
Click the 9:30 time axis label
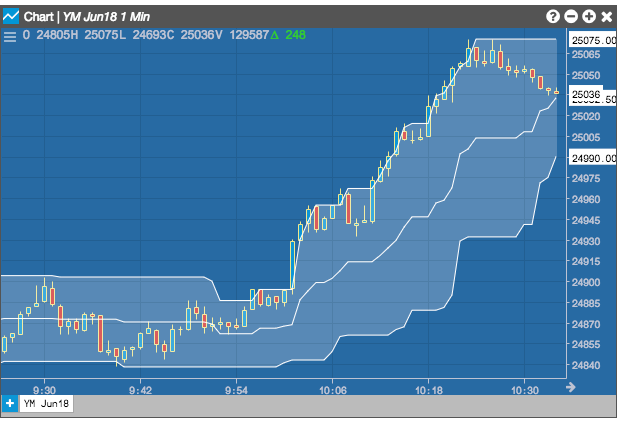tap(44, 390)
